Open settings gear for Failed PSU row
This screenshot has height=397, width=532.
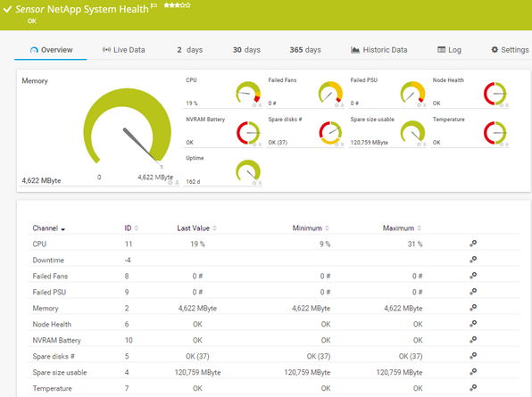pyautogui.click(x=473, y=291)
